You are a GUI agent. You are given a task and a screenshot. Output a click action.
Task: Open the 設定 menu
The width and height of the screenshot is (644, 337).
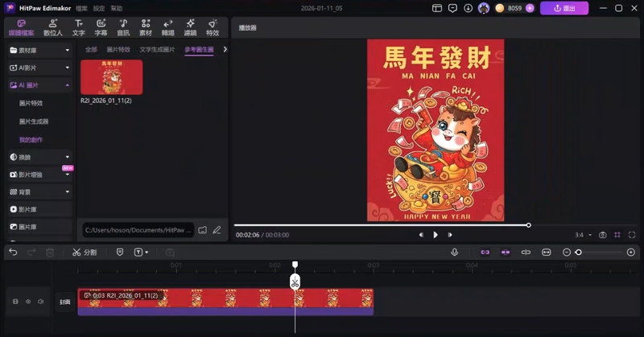pyautogui.click(x=99, y=8)
